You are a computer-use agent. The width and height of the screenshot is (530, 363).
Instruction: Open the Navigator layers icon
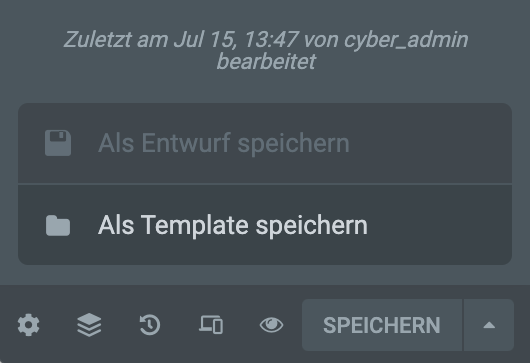[x=89, y=325]
